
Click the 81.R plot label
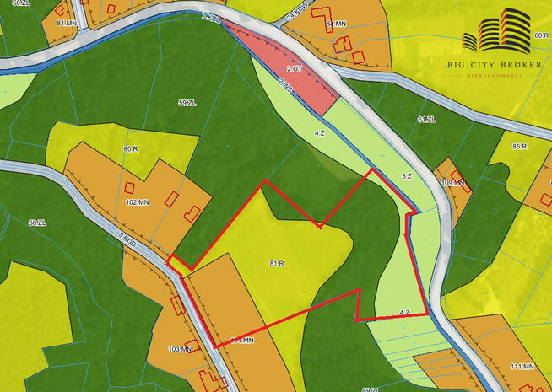(276, 264)
